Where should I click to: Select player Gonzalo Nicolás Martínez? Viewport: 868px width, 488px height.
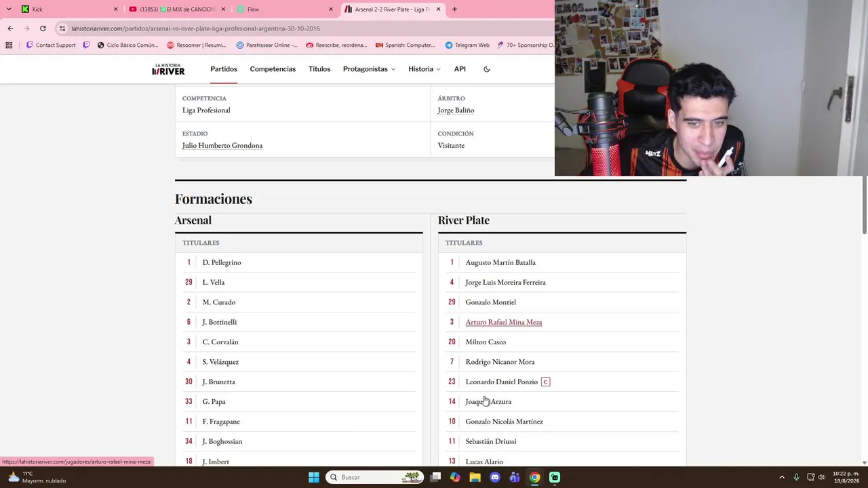[x=505, y=422]
